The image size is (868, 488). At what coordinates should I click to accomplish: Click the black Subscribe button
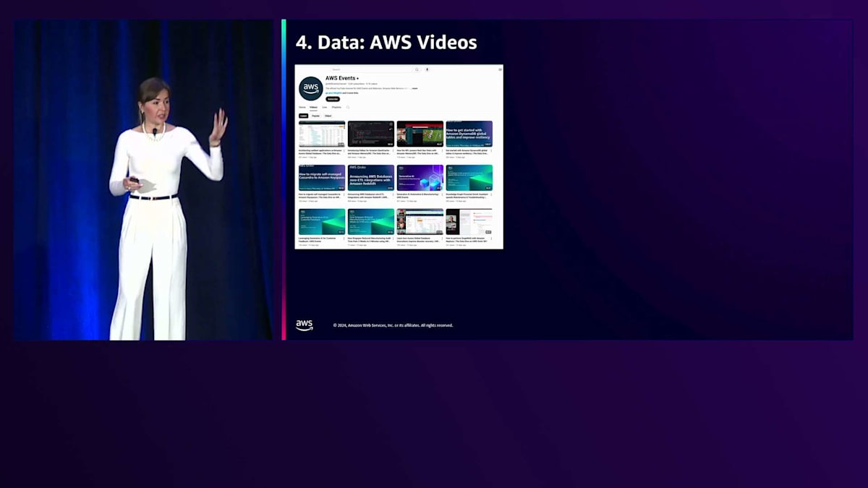pyautogui.click(x=333, y=99)
